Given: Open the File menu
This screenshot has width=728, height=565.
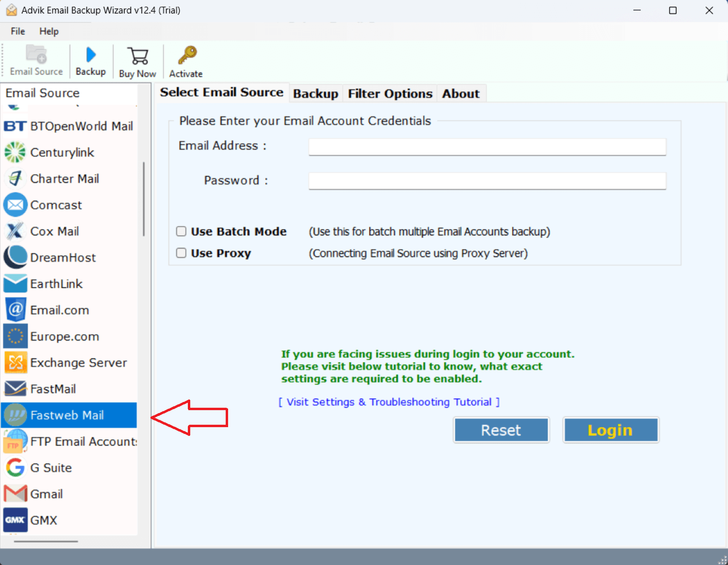Looking at the screenshot, I should pos(18,31).
